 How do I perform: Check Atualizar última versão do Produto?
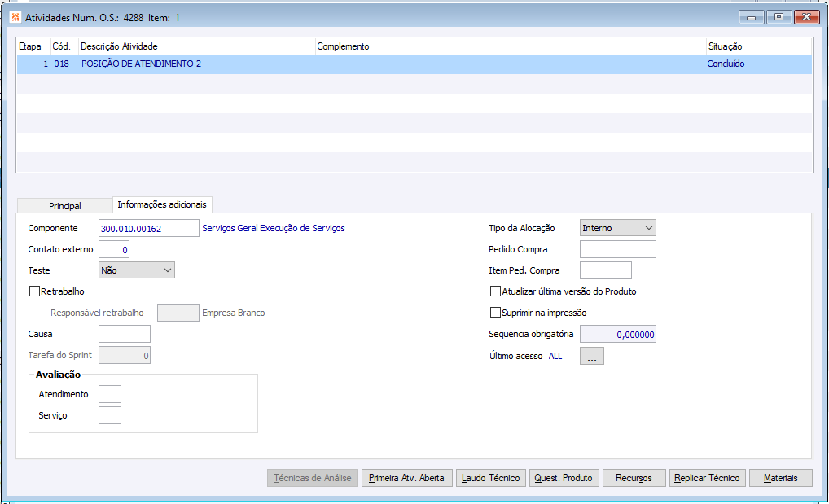coord(495,291)
